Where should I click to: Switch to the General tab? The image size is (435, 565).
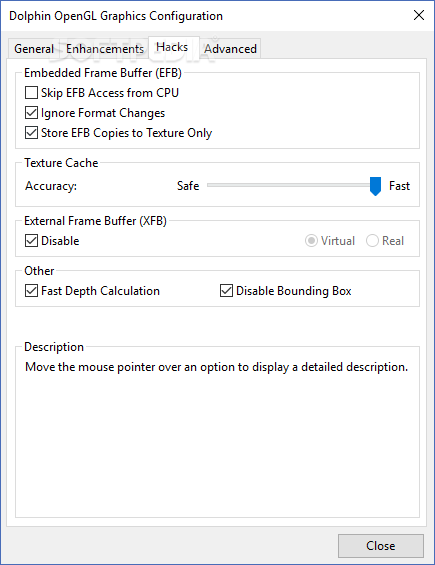pyautogui.click(x=34, y=49)
